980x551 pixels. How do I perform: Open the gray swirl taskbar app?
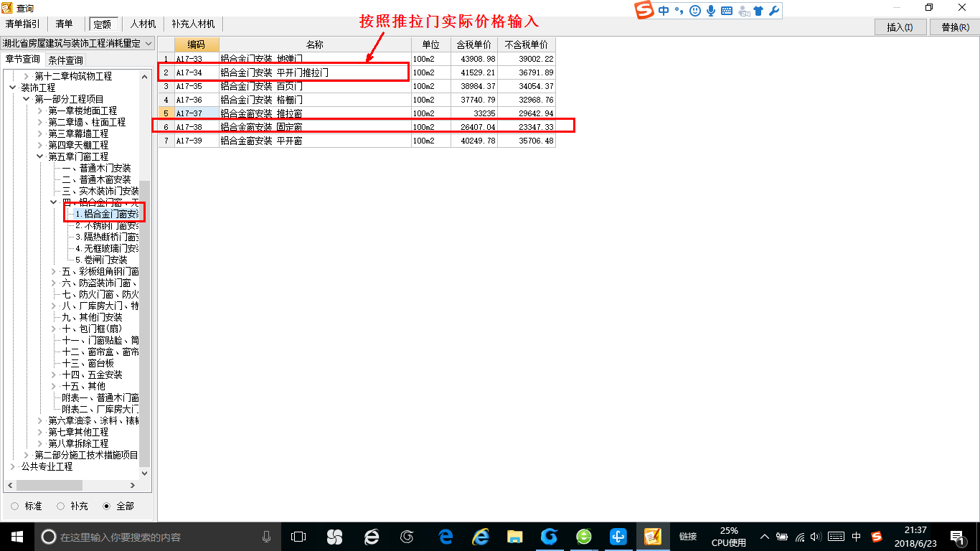click(407, 537)
